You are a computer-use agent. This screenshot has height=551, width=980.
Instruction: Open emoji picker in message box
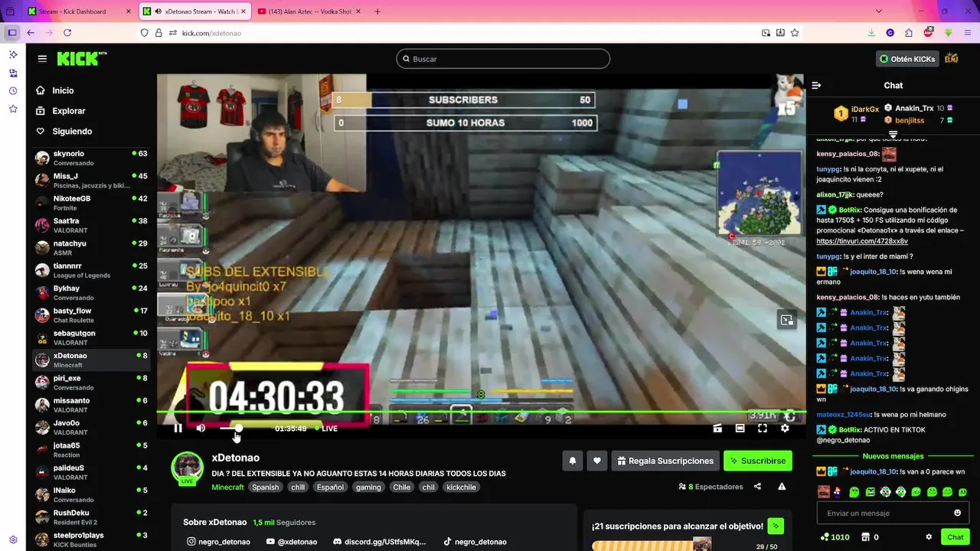(x=957, y=513)
